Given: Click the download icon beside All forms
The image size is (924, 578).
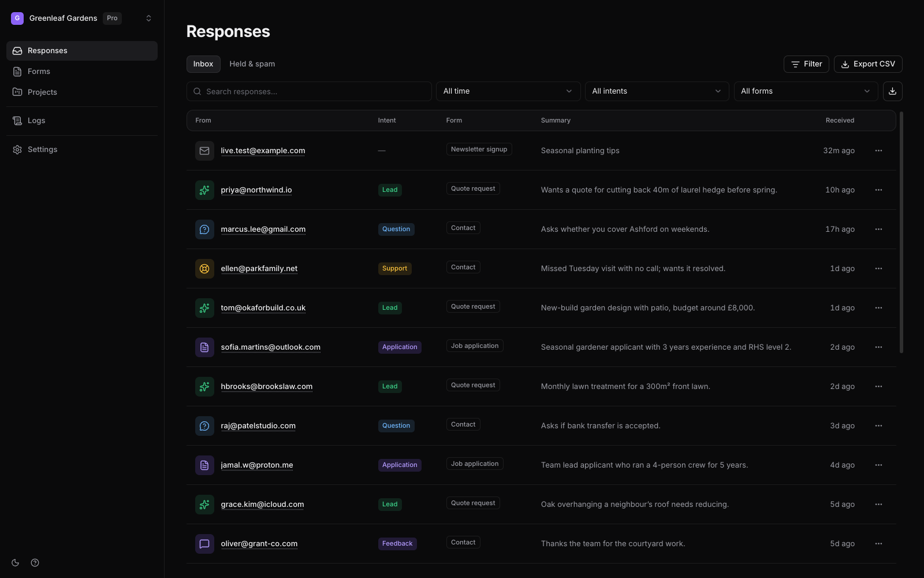Looking at the screenshot, I should pos(893,91).
